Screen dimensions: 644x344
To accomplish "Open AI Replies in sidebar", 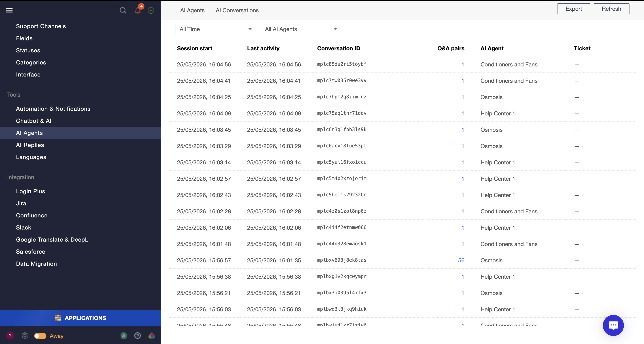I will point(30,145).
